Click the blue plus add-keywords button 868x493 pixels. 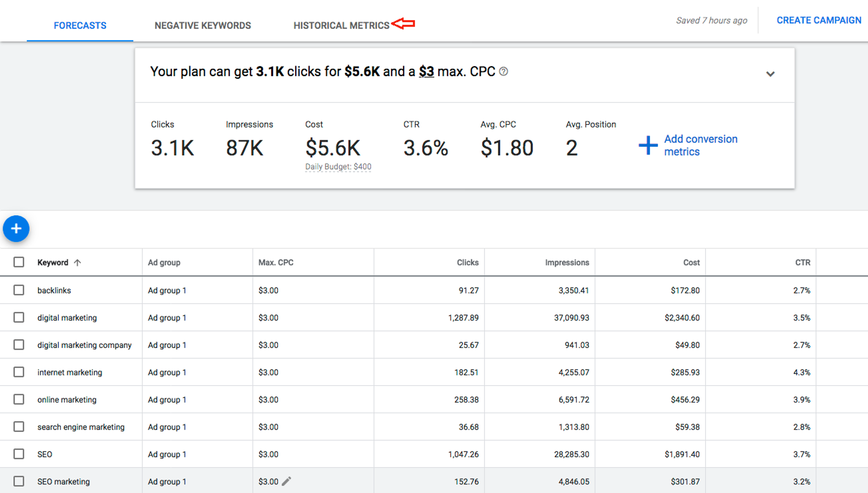click(16, 228)
